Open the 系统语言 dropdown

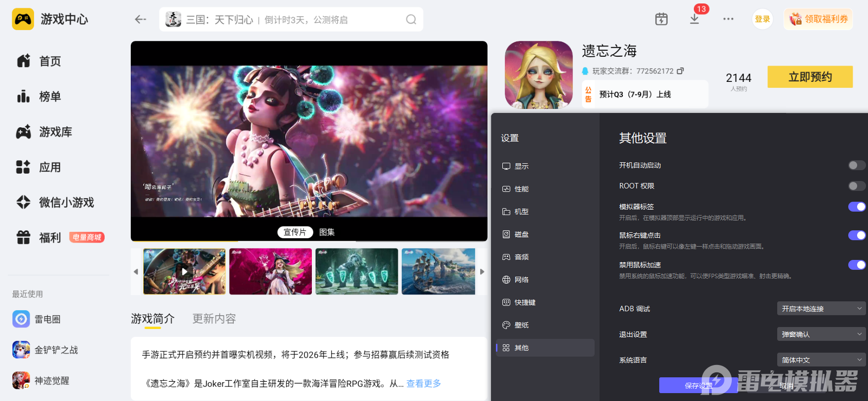click(x=821, y=360)
